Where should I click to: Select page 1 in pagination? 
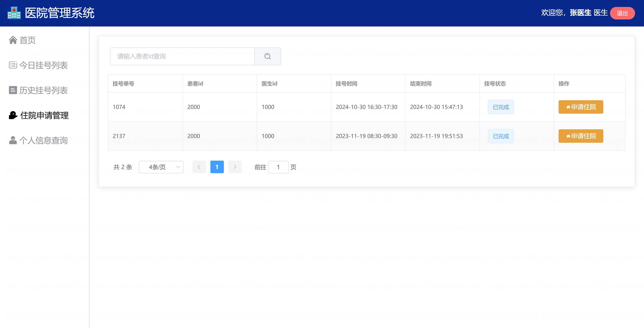(217, 167)
